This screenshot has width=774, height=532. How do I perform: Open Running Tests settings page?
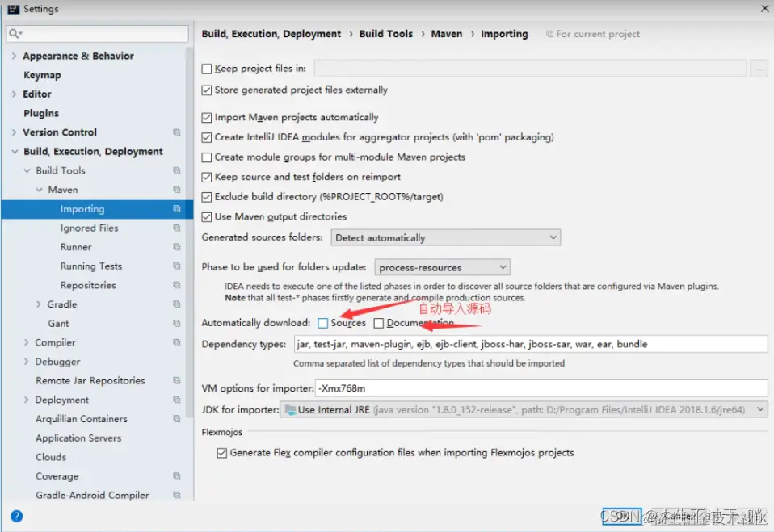pyautogui.click(x=90, y=266)
